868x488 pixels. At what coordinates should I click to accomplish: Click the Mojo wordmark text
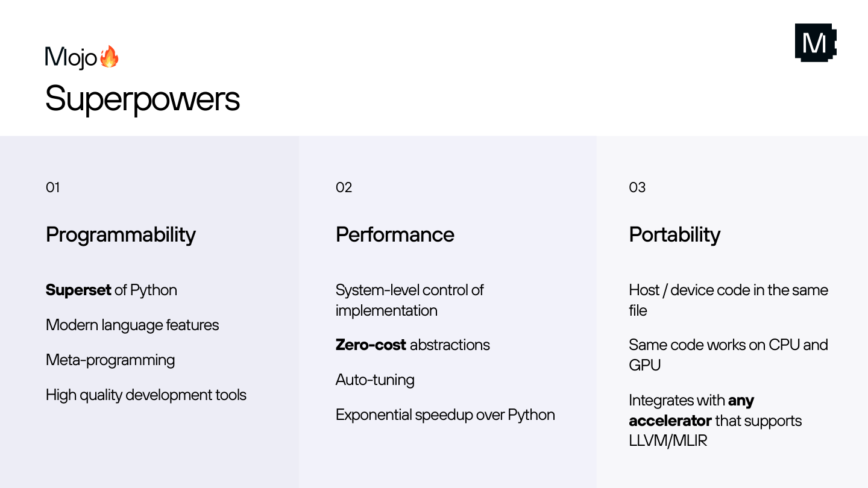click(x=71, y=58)
